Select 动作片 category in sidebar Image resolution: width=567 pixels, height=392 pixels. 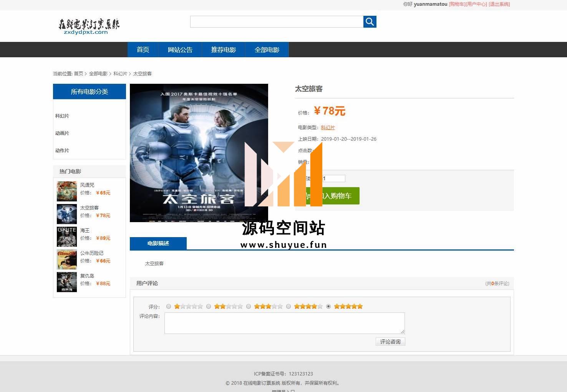pyautogui.click(x=62, y=151)
